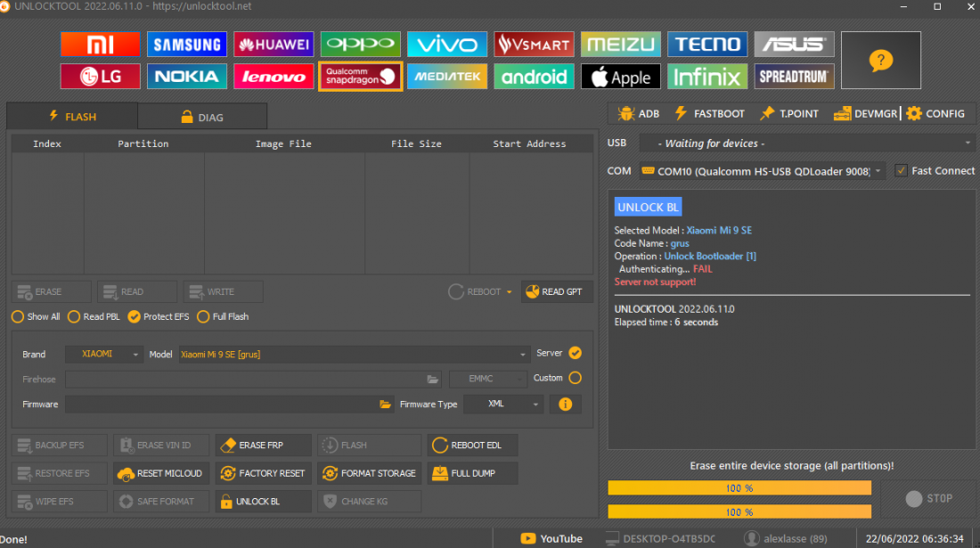Click the REBOOT EDL button
Viewport: 980px width, 548px height.
coord(472,446)
